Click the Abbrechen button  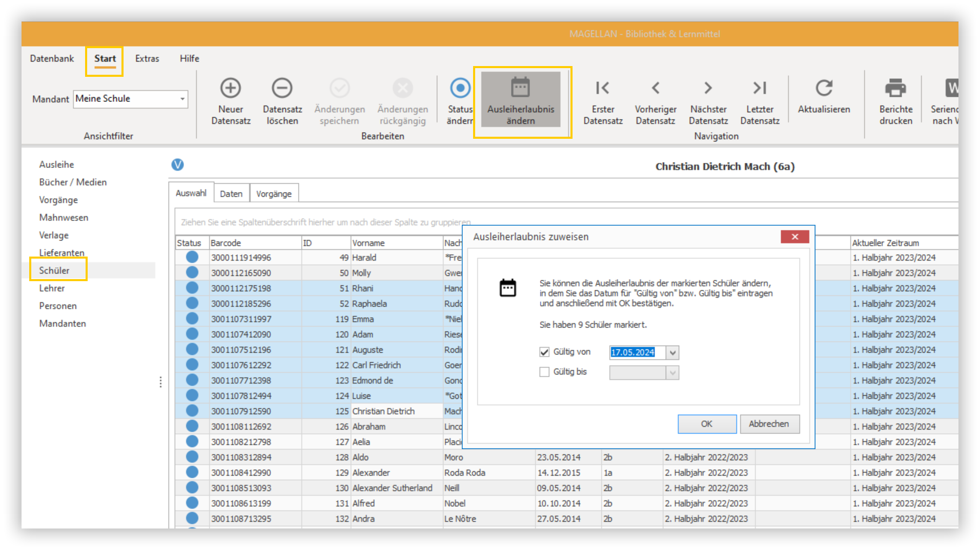[x=769, y=424]
